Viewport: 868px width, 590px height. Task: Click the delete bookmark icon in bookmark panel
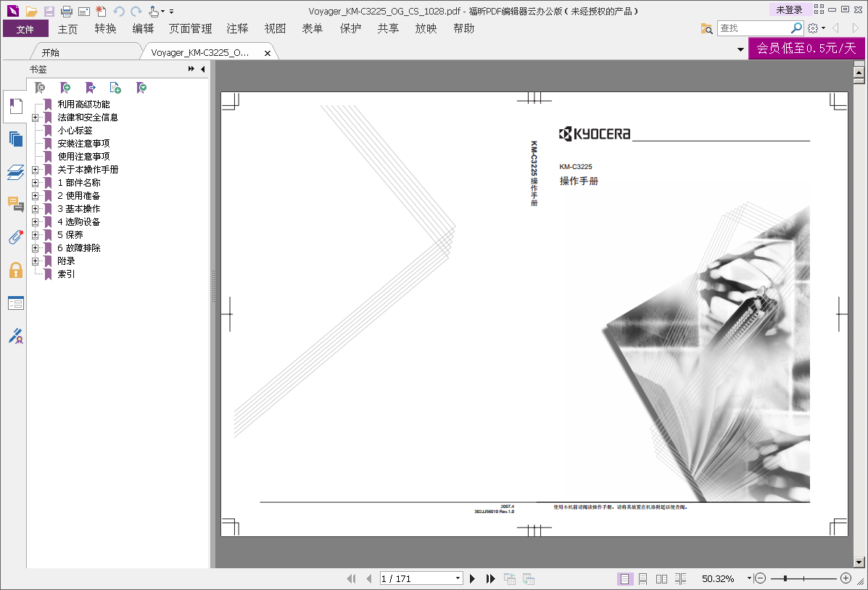pos(40,88)
